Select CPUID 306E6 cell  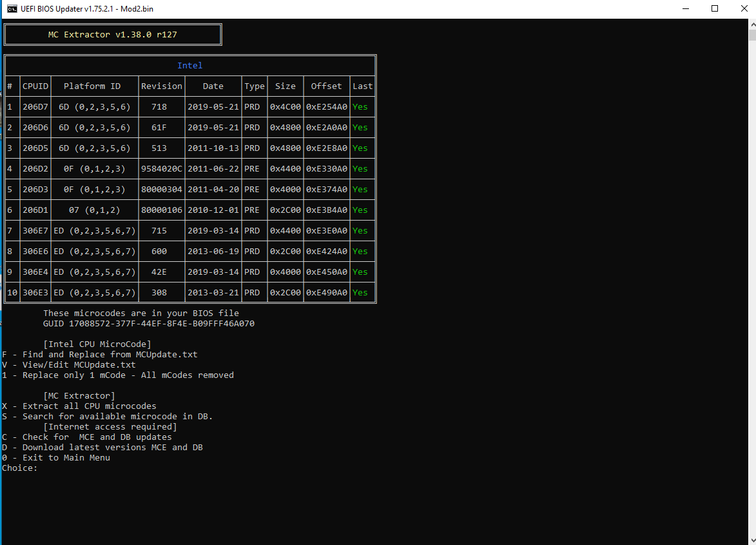click(35, 252)
